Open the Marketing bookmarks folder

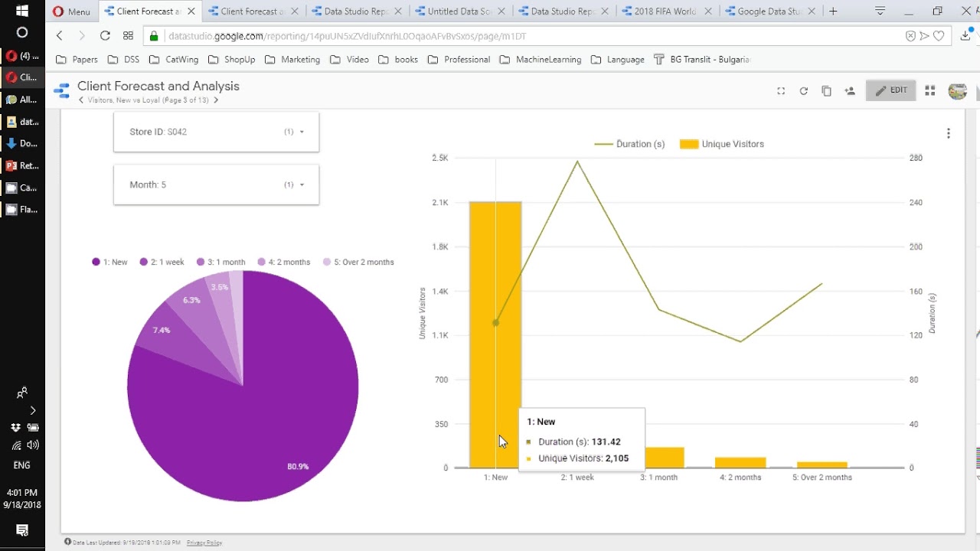(x=292, y=60)
